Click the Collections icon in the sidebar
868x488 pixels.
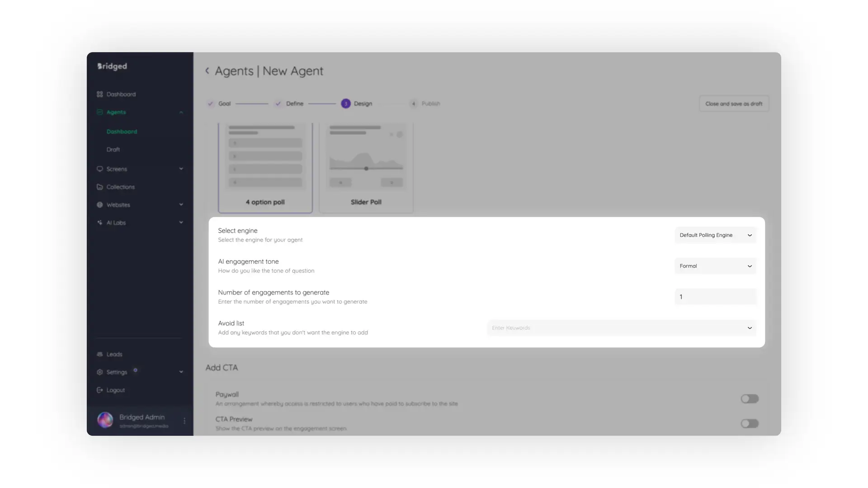point(100,187)
